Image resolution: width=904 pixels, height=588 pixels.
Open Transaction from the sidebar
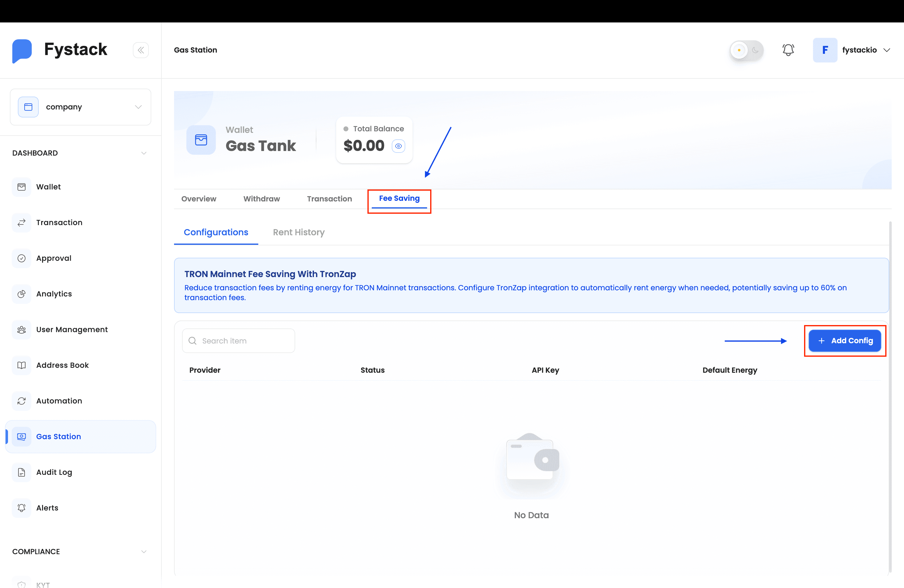click(59, 223)
